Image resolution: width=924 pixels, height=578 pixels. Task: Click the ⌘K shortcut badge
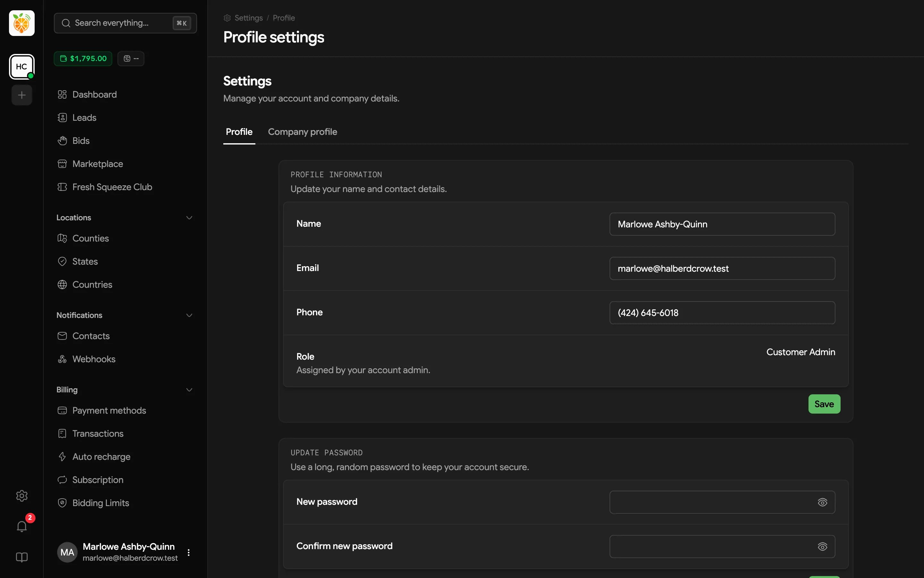[x=182, y=23]
